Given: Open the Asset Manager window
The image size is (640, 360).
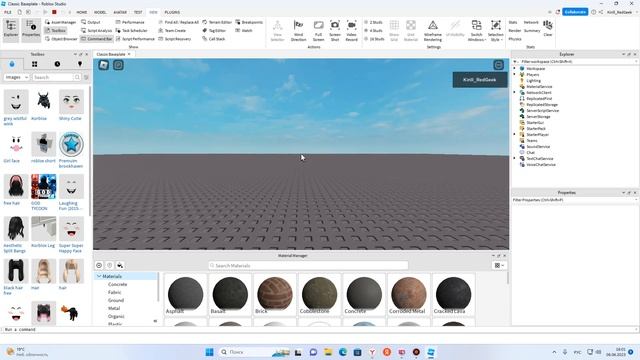Looking at the screenshot, I should (x=60, y=22).
